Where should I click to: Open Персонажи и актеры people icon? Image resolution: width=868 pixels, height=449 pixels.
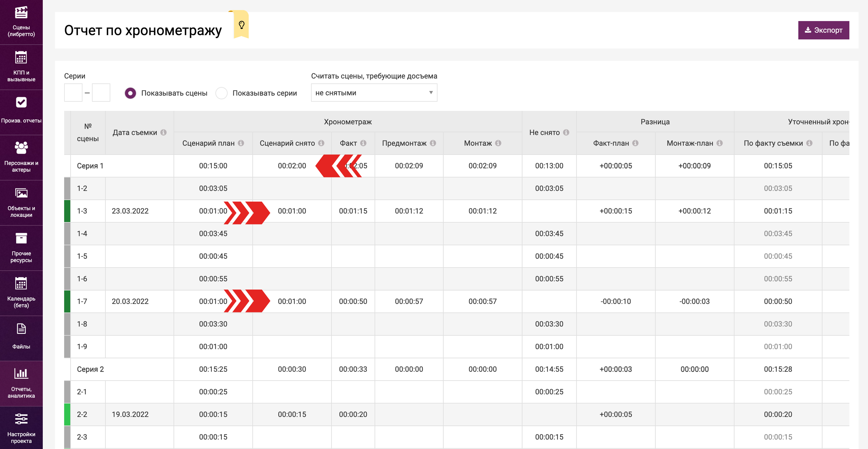[x=21, y=148]
